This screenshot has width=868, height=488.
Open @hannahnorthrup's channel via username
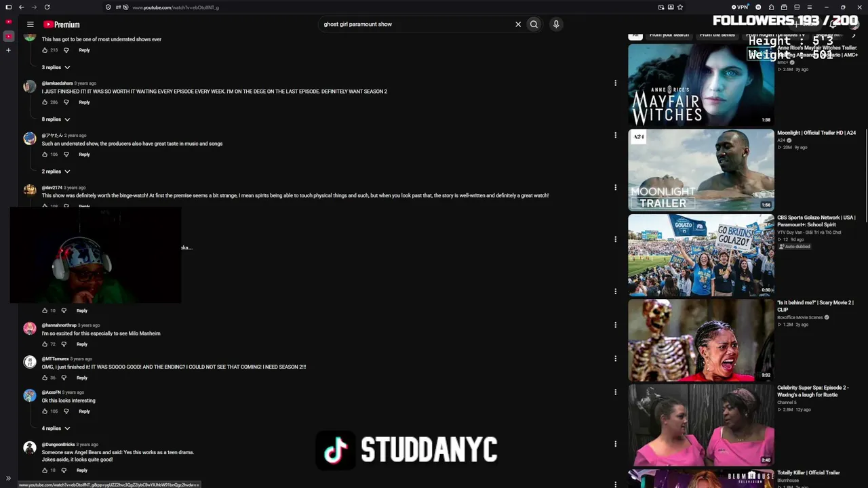[x=59, y=325]
